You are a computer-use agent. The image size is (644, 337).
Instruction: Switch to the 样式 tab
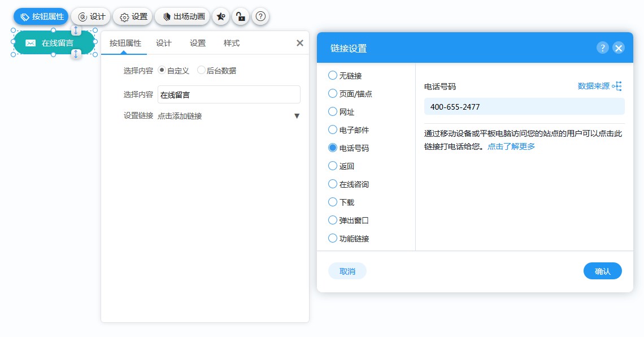click(x=231, y=43)
